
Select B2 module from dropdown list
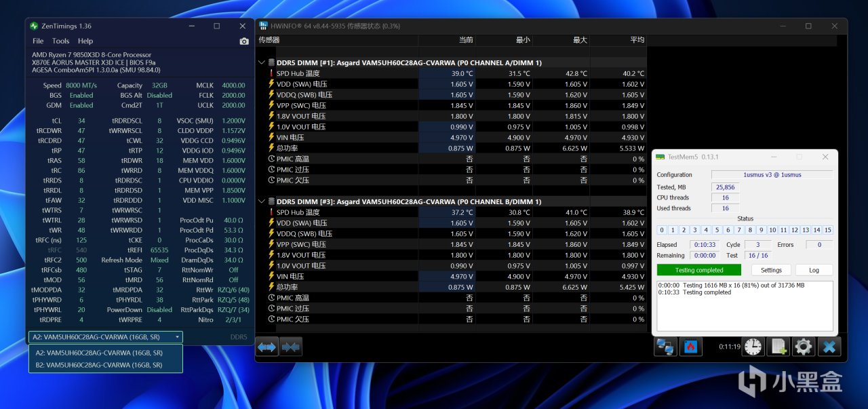99,365
